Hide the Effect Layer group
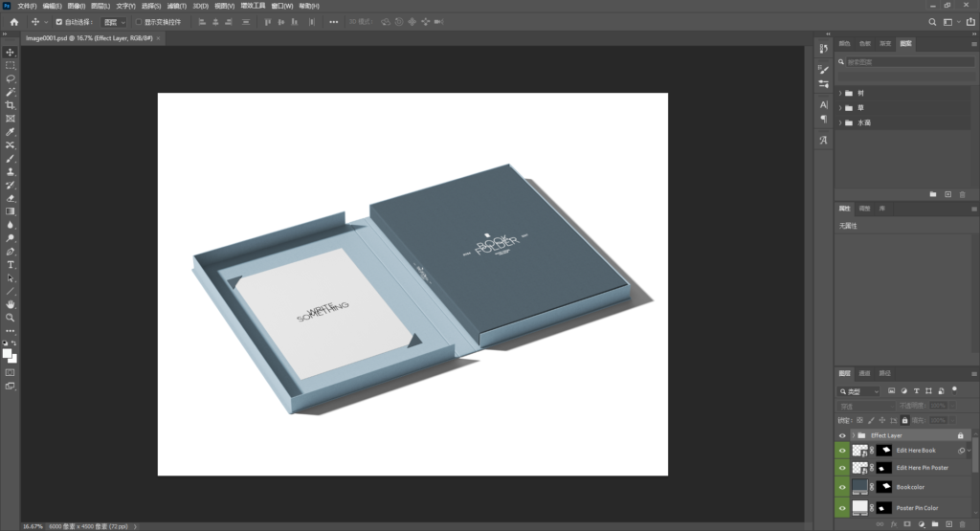 click(x=842, y=435)
